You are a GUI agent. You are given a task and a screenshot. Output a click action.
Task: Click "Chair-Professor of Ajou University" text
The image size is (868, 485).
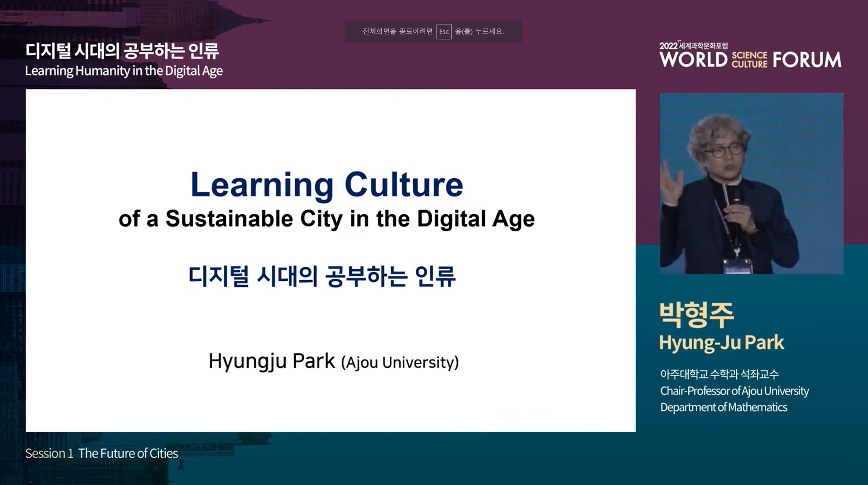point(734,391)
